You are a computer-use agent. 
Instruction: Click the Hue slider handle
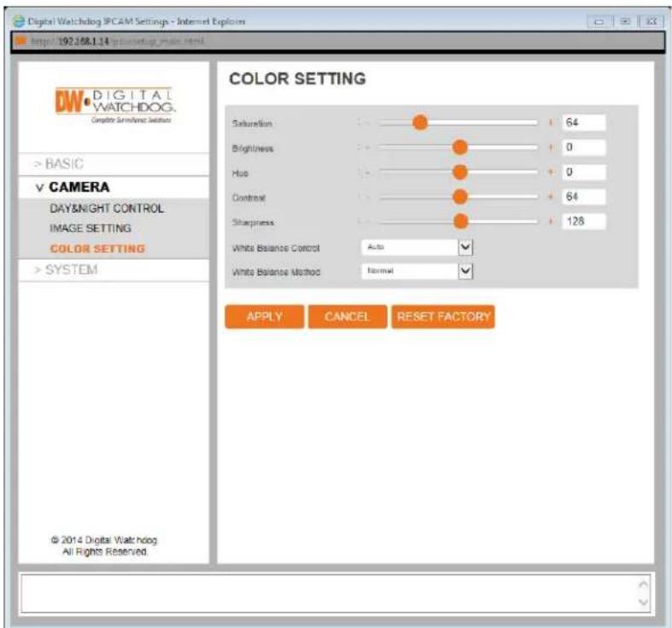(x=460, y=172)
